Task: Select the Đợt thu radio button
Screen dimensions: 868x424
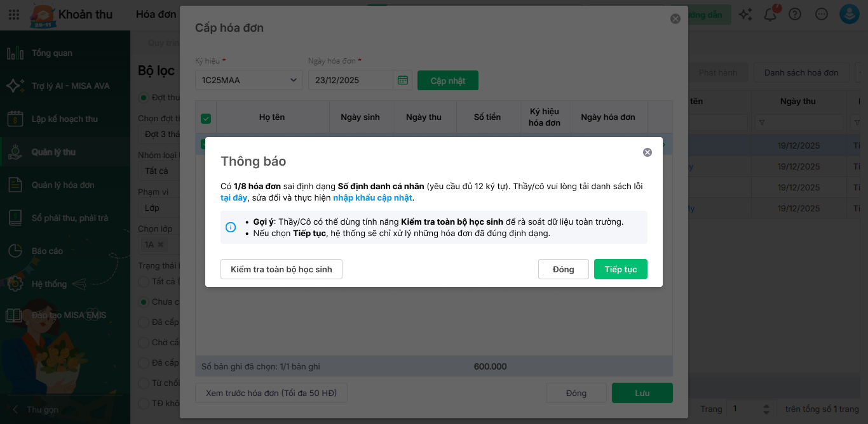Action: pos(142,97)
